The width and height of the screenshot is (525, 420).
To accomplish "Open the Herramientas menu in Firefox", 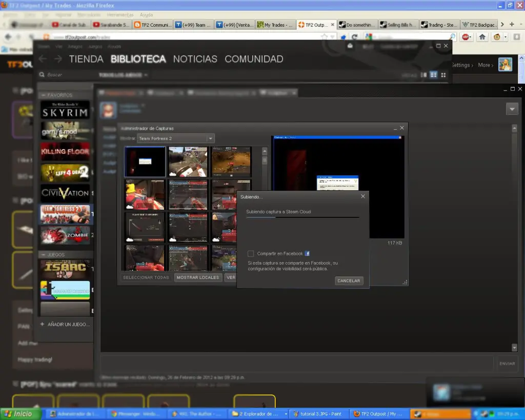I will [120, 15].
